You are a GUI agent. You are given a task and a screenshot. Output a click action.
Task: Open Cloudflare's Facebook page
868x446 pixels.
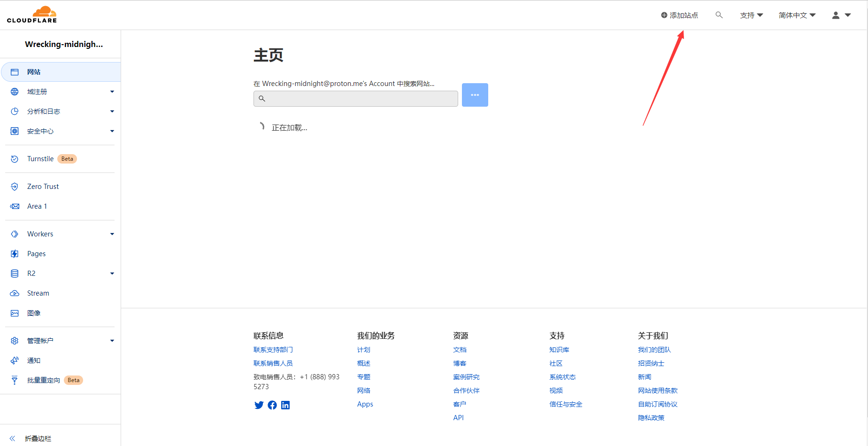(272, 405)
